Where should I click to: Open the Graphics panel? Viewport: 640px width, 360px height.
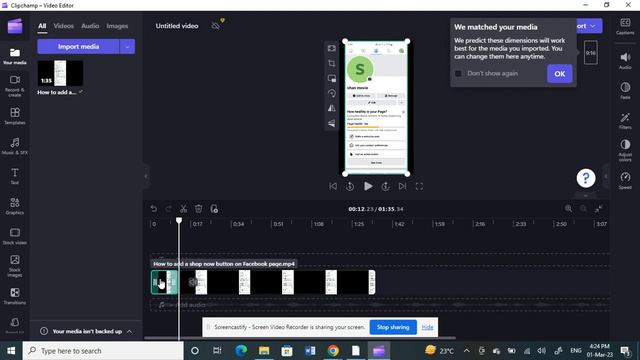point(15,206)
